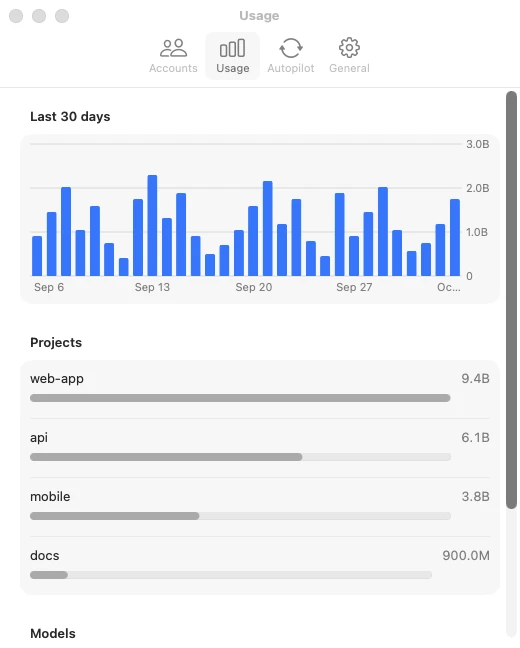This screenshot has height=648, width=520.
Task: Click the Last 30 days heading
Action: point(70,117)
